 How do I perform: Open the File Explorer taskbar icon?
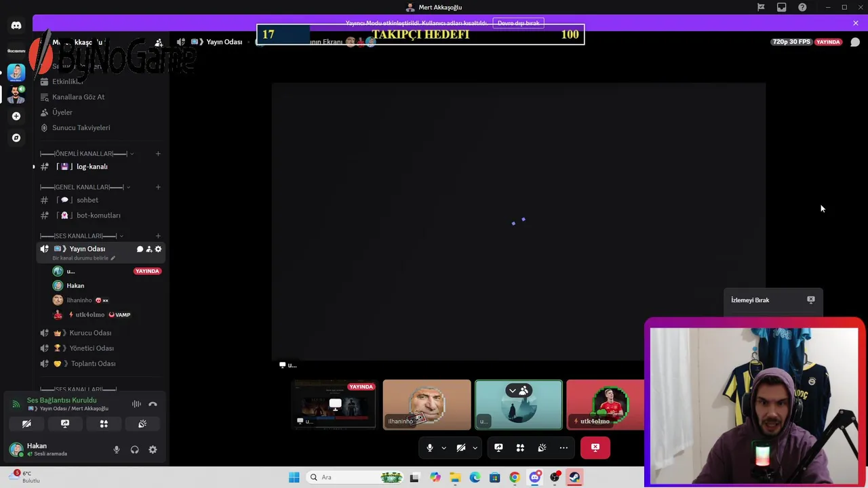click(455, 477)
